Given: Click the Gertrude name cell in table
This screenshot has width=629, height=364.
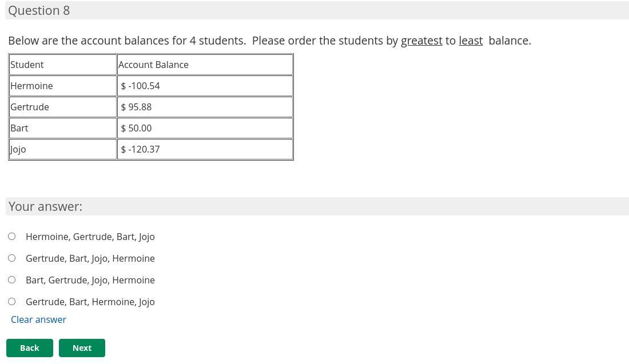Looking at the screenshot, I should point(63,107).
